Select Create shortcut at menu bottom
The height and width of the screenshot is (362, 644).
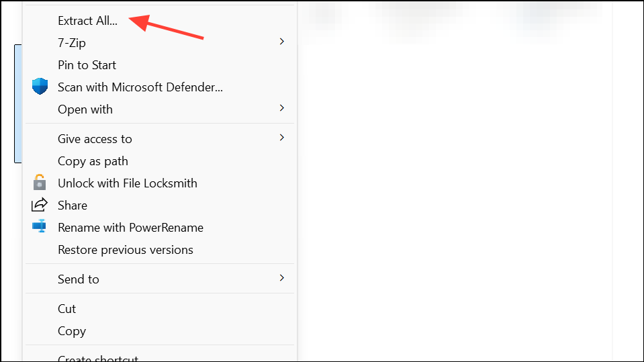point(98,358)
